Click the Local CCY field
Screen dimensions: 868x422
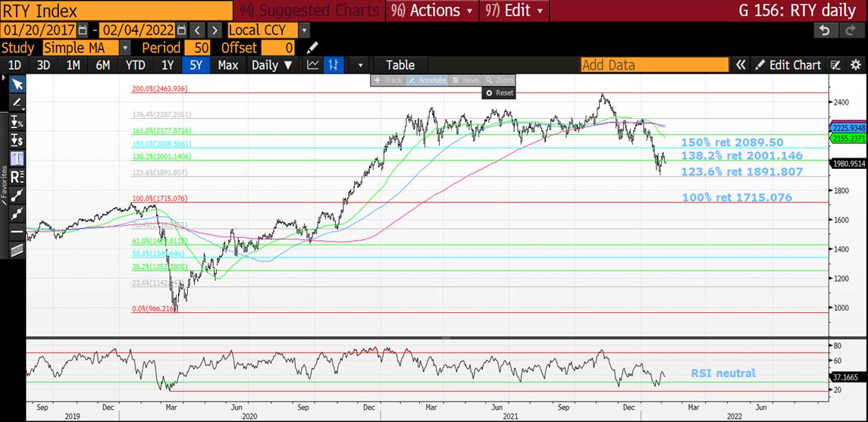262,30
